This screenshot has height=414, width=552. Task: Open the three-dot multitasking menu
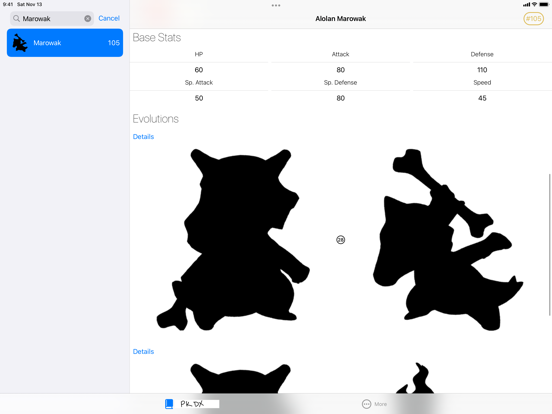tap(276, 6)
